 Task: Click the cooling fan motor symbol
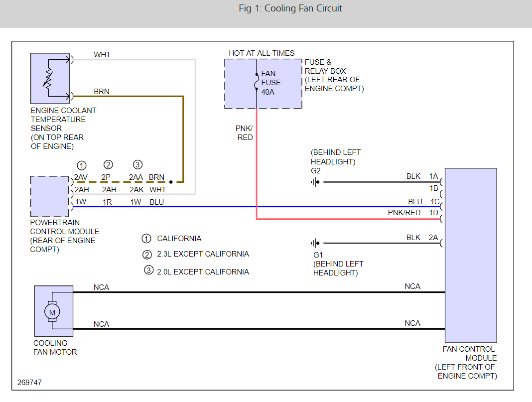(52, 312)
